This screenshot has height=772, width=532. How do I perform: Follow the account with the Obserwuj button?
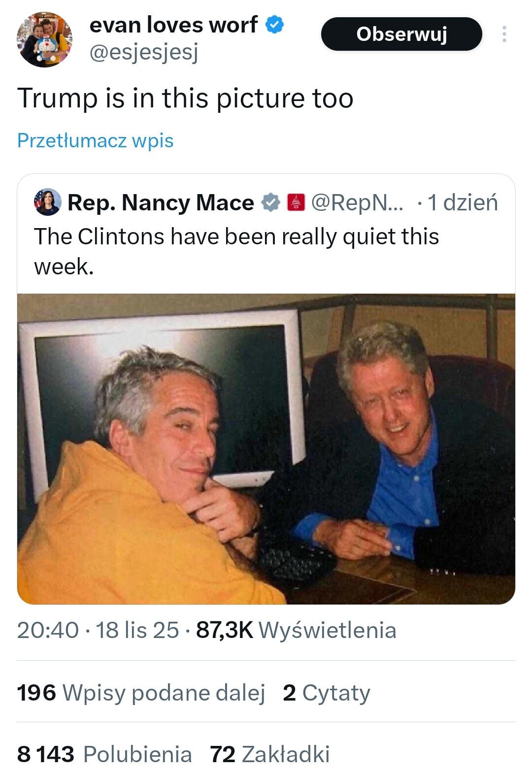401,34
